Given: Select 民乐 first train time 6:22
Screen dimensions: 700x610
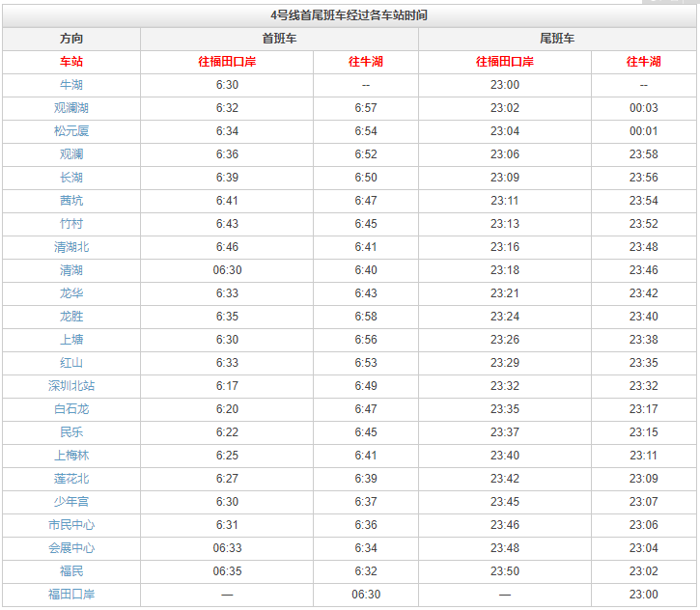Looking at the screenshot, I should tap(227, 432).
